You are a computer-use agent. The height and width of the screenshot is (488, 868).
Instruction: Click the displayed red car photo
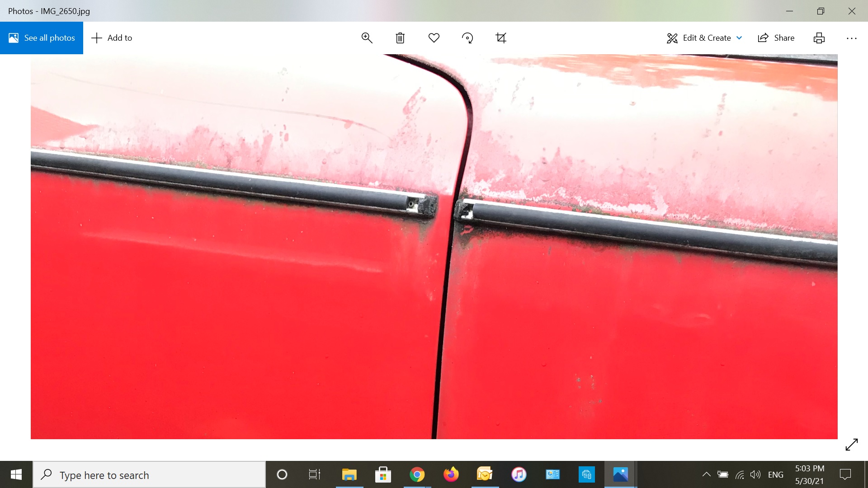[434, 247]
